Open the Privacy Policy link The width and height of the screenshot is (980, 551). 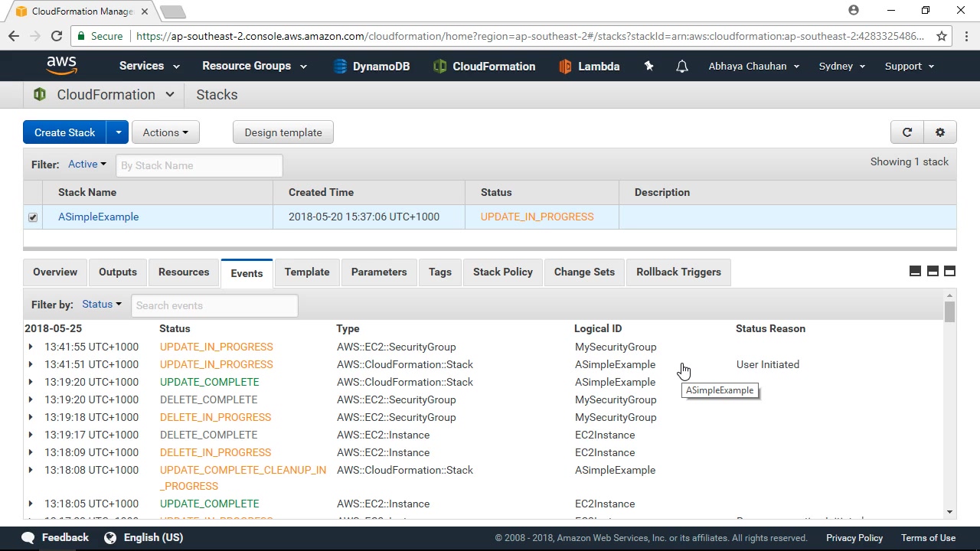(854, 538)
